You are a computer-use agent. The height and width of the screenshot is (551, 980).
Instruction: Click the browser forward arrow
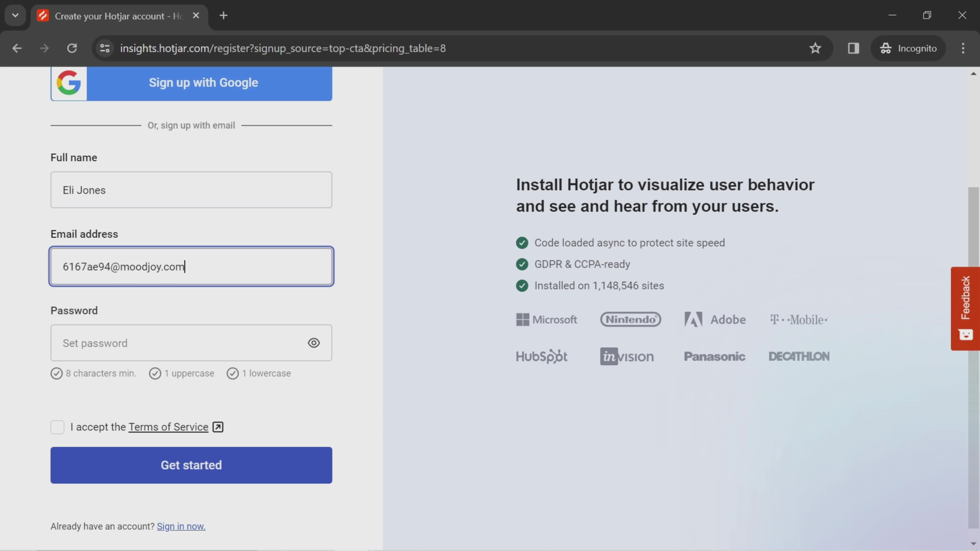44,48
